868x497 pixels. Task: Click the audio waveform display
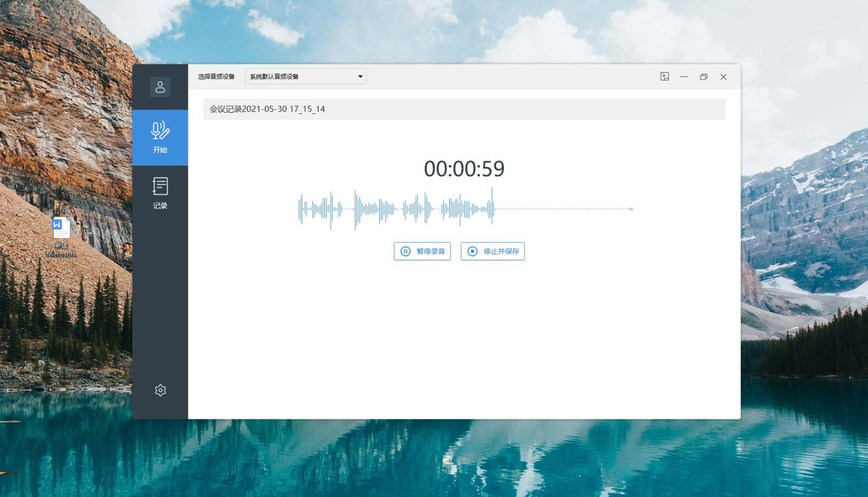pos(465,209)
